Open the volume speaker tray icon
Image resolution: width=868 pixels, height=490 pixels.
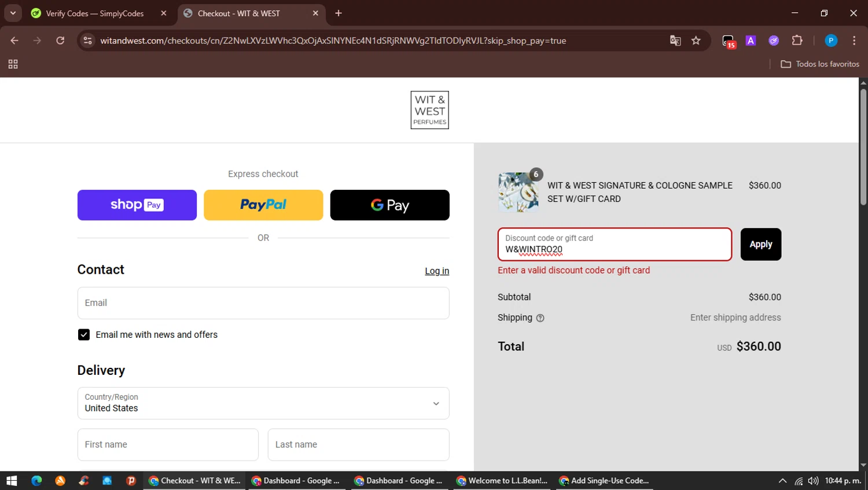[813, 481]
